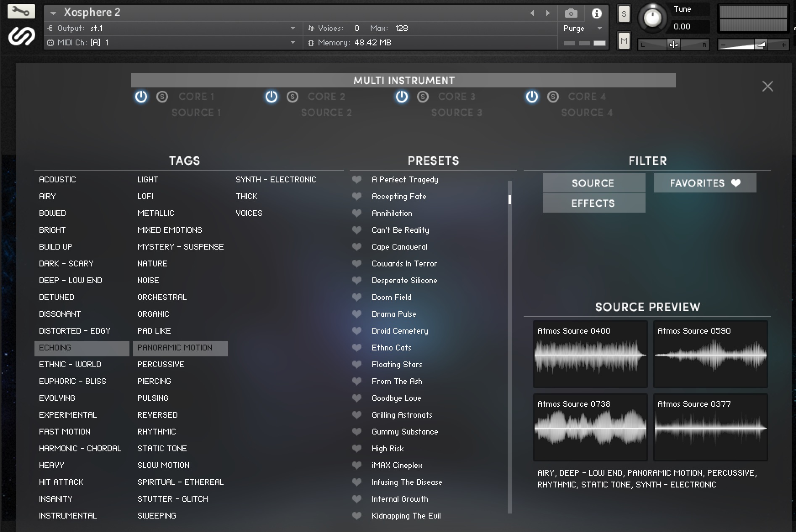
Task: Favorite the A Perfect Tragedy preset heart
Action: [x=357, y=179]
